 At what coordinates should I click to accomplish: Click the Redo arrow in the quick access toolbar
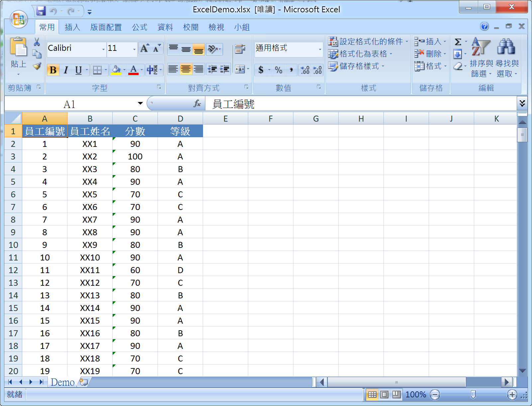[x=71, y=11]
